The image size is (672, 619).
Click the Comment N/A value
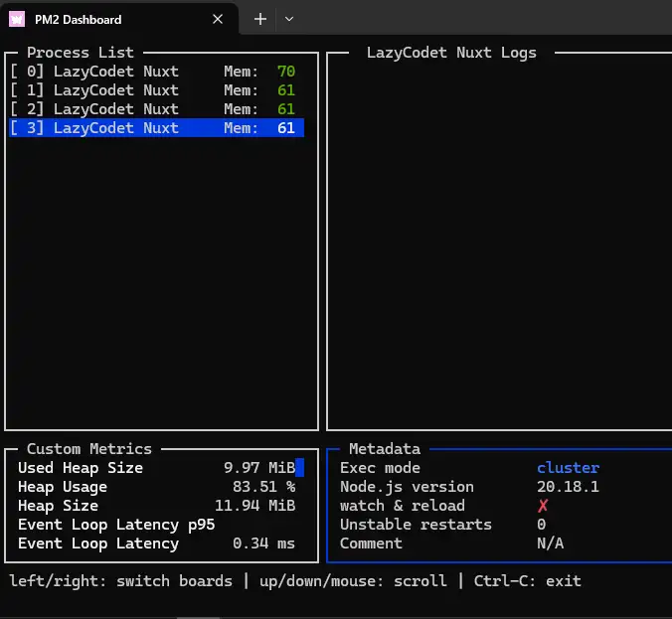tap(551, 543)
